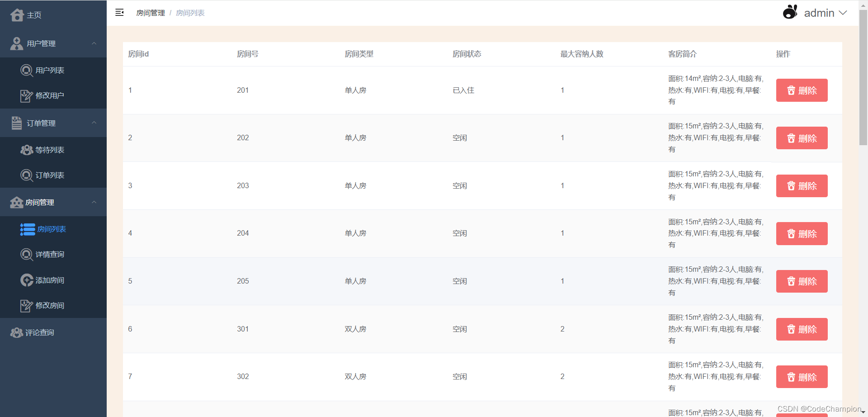Collapse the 订单管理 section chevron
Screen dimensions: 868x417
[94, 123]
